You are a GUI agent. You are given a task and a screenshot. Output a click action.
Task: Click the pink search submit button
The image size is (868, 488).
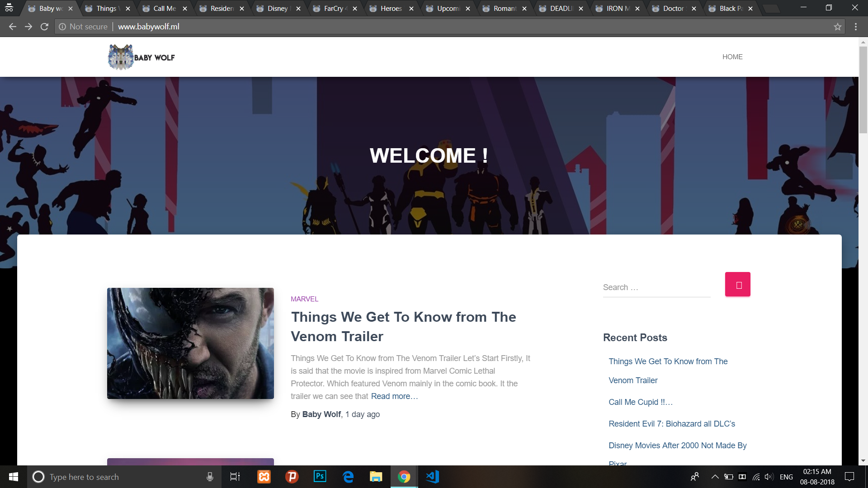pos(738,284)
